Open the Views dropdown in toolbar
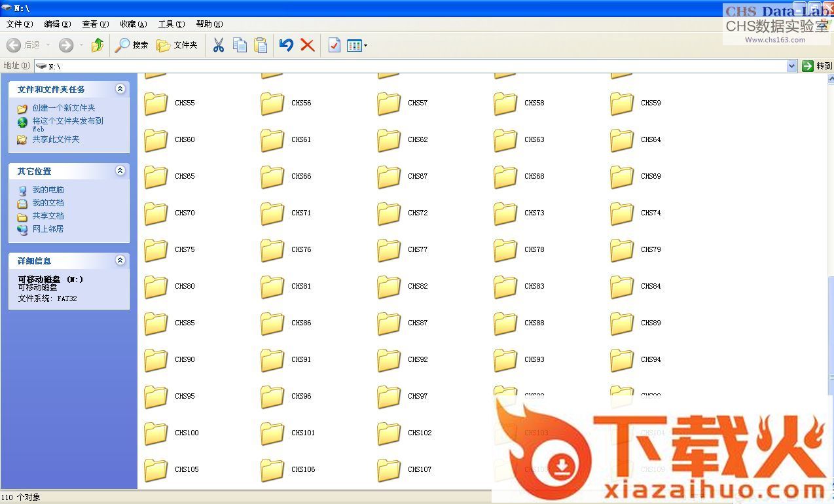The height and width of the screenshot is (504, 834). [357, 45]
